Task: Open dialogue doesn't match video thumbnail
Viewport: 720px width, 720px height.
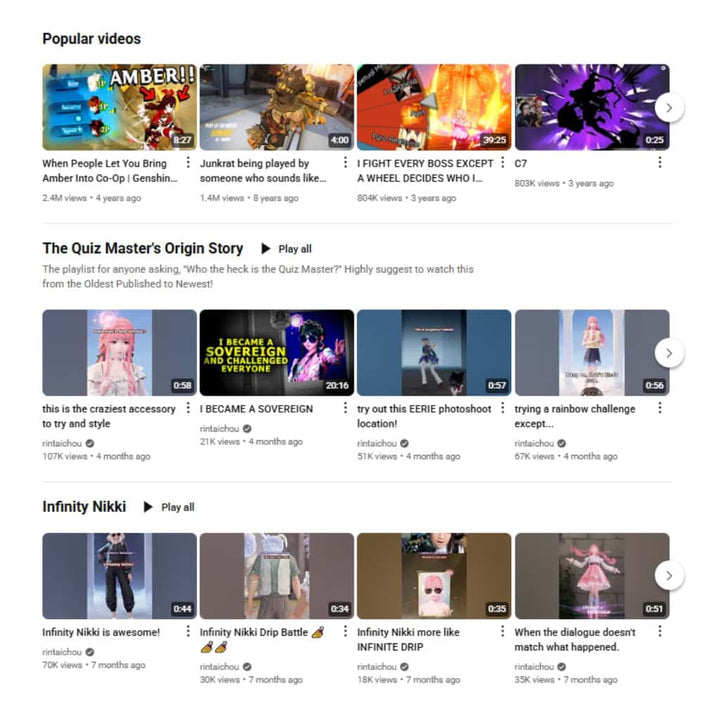Action: (x=592, y=576)
